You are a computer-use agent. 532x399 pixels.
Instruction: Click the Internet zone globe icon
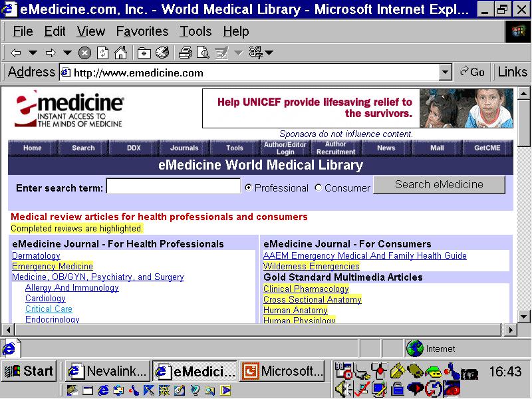click(414, 348)
